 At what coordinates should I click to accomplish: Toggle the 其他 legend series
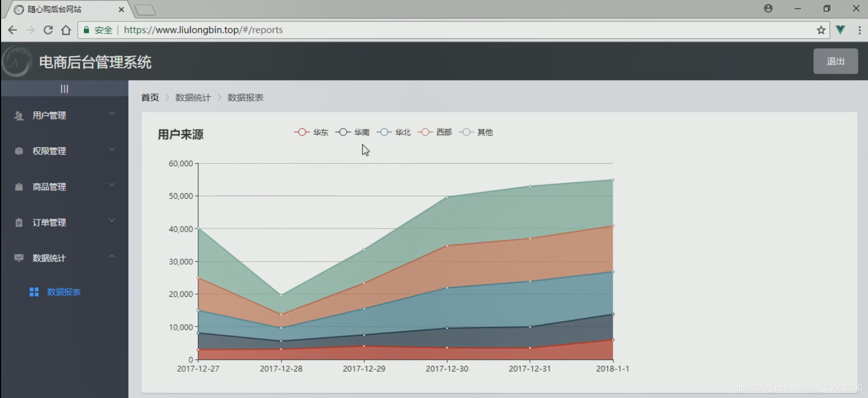point(476,132)
